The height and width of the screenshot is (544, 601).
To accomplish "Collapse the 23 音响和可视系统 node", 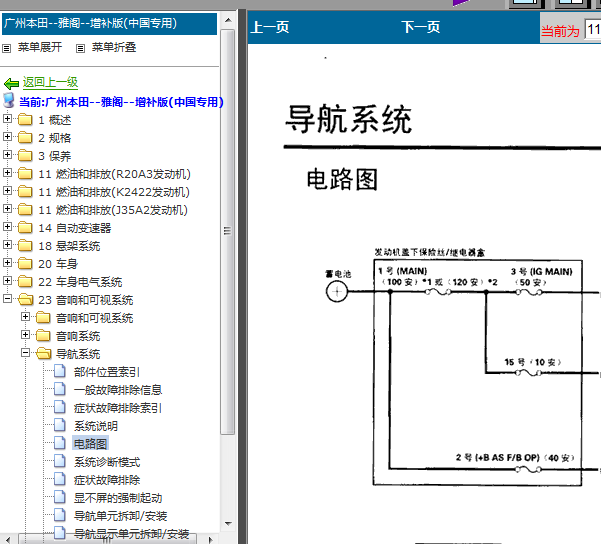I will coord(7,299).
